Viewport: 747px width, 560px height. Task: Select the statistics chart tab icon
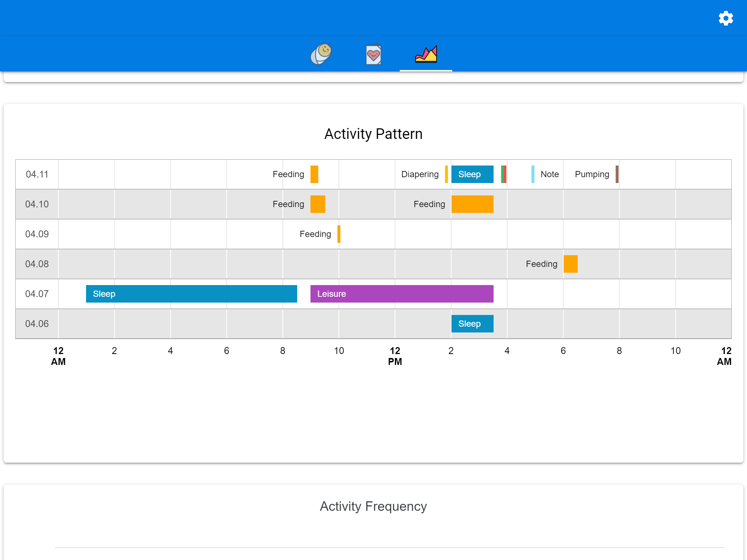pos(426,54)
